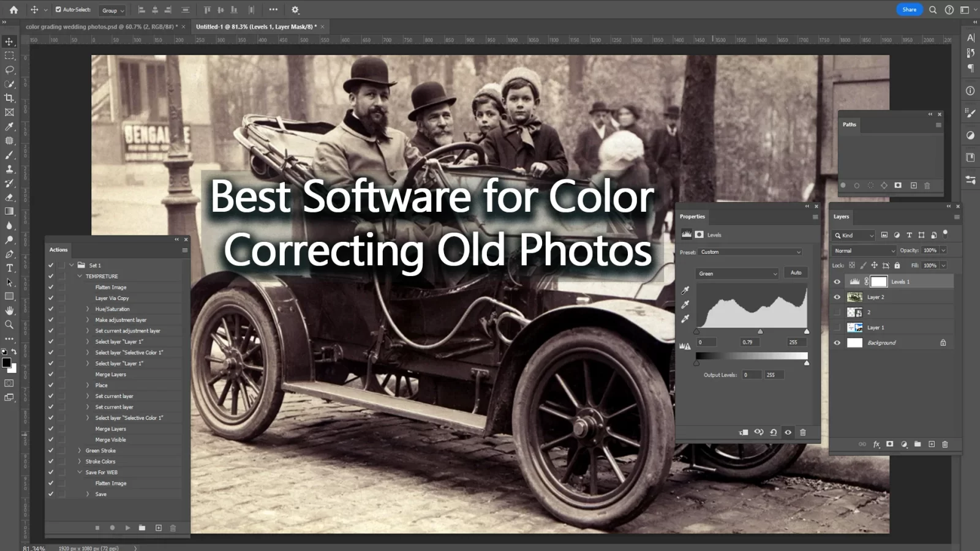Begin recording in the Actions panel
The height and width of the screenshot is (551, 980).
click(112, 528)
